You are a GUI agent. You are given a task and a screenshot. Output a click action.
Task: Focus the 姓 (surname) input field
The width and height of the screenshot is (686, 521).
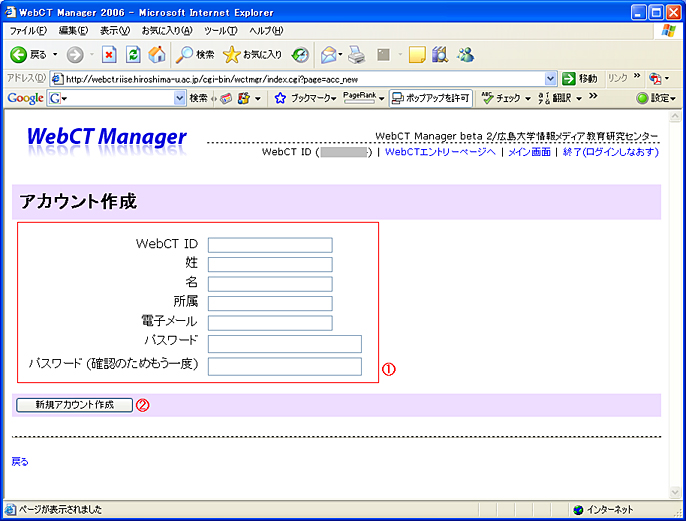coord(270,264)
